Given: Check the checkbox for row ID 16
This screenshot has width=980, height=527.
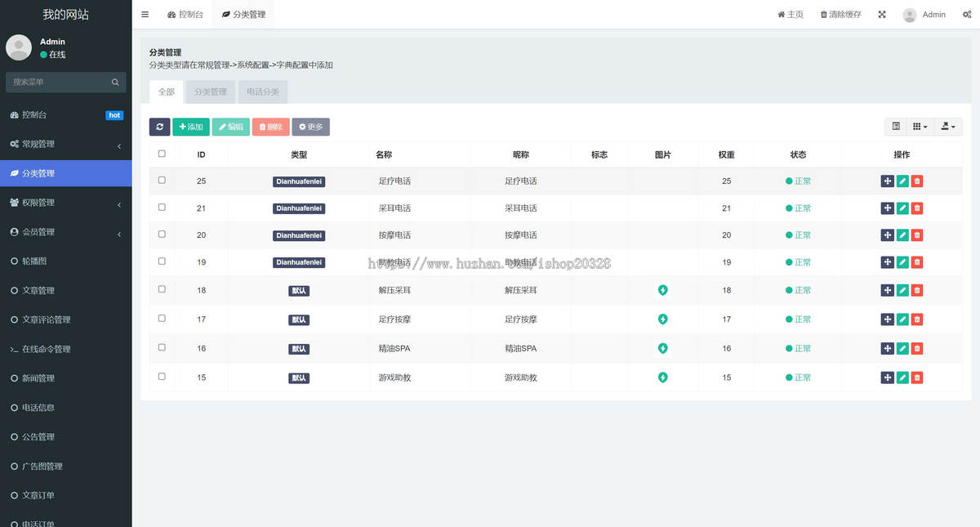Looking at the screenshot, I should pos(162,347).
